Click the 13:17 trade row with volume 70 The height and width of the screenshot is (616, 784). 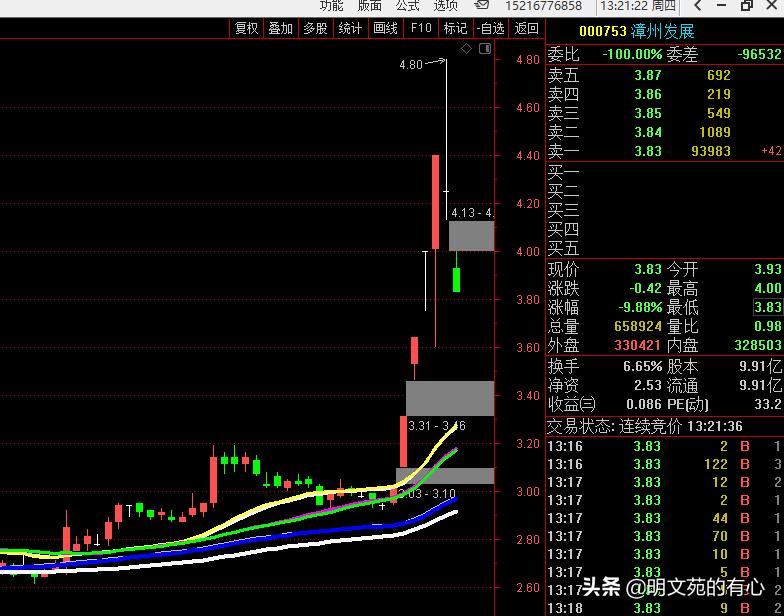tap(665, 536)
